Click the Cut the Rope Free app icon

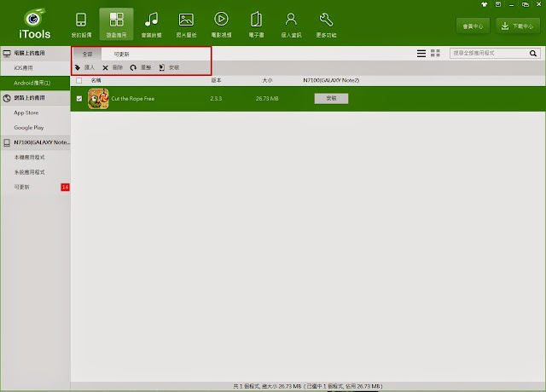(x=98, y=99)
